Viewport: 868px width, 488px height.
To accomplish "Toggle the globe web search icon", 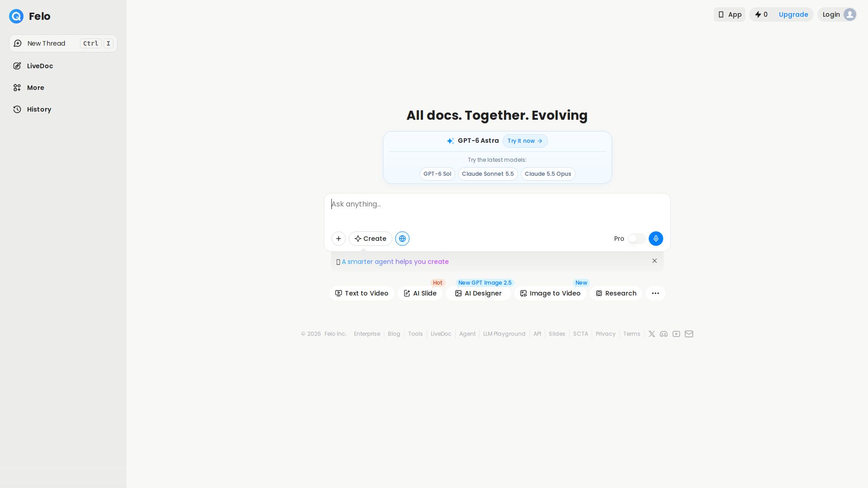I will pyautogui.click(x=402, y=239).
